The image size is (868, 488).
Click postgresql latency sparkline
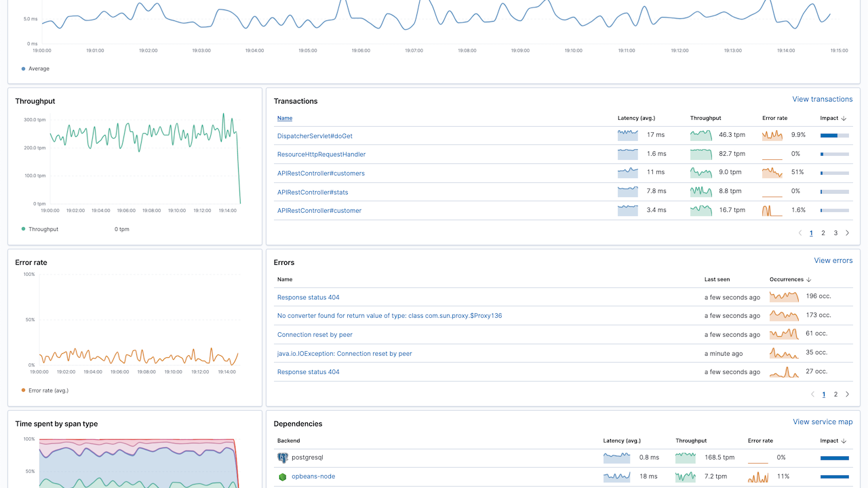coord(617,457)
